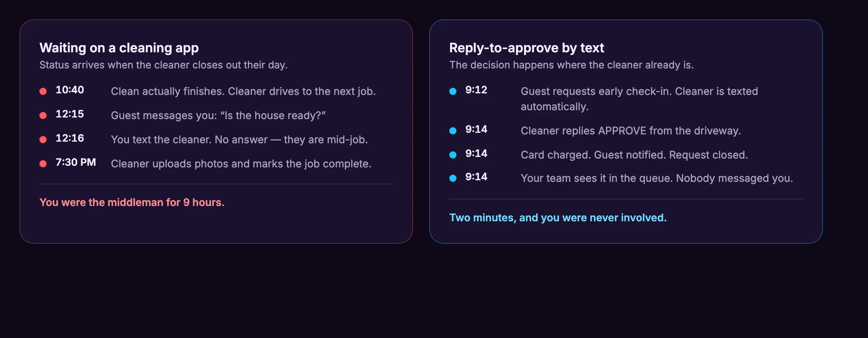
Task: Click 'Status arrives when the cleaner closes out' subtitle
Action: pos(164,65)
